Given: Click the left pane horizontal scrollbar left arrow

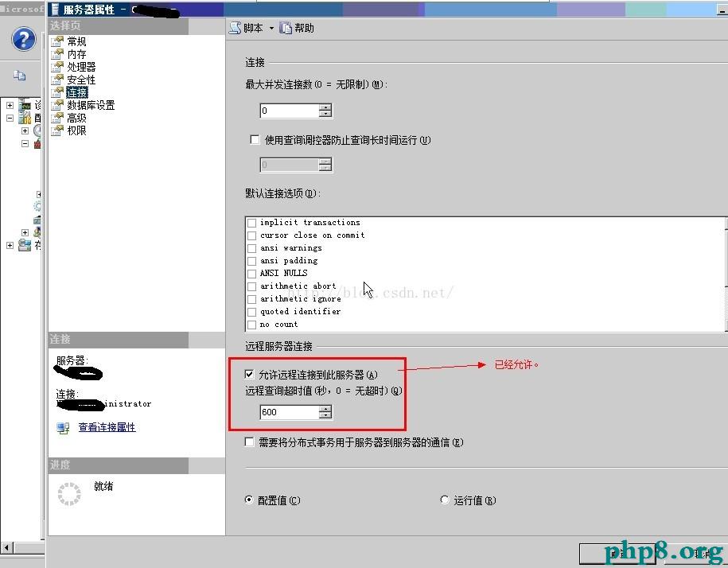Looking at the screenshot, I should point(6,547).
